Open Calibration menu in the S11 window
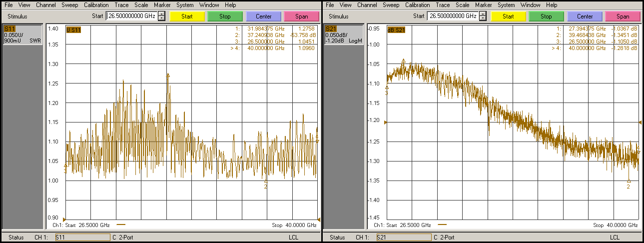Screen dimensions: 644x243 pyautogui.click(x=96, y=5)
